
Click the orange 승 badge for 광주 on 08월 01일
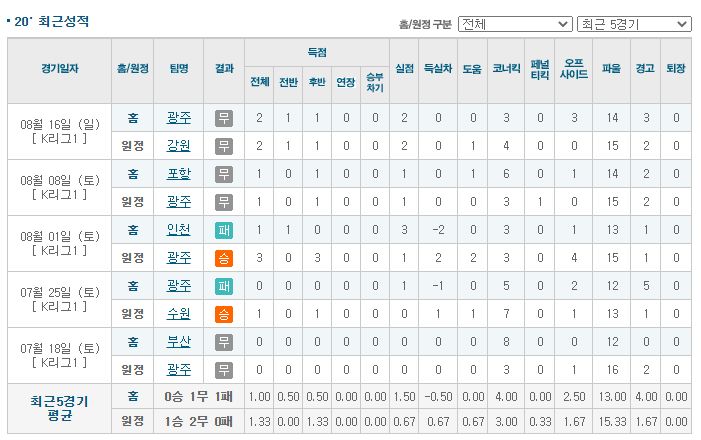tap(224, 258)
